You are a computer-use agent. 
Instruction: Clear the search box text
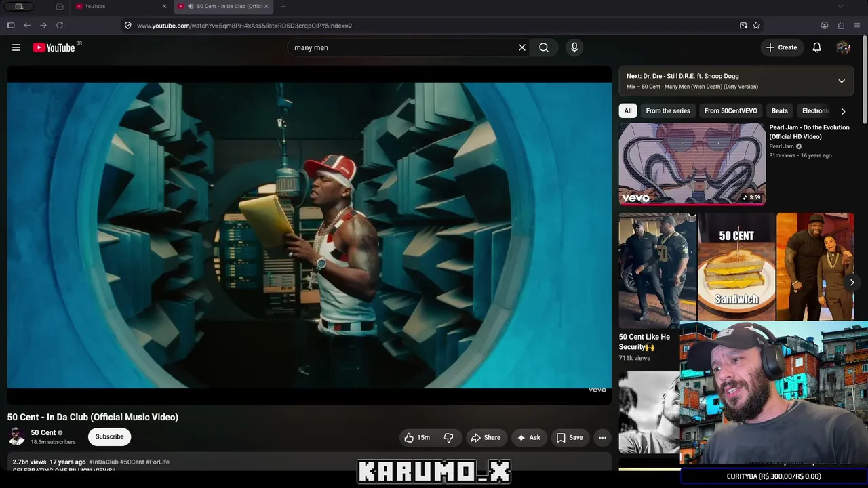(522, 47)
